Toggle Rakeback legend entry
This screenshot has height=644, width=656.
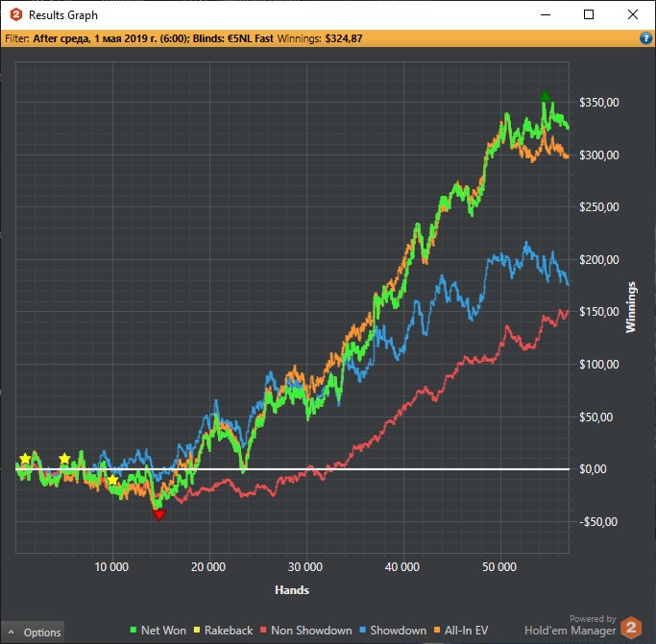223,631
